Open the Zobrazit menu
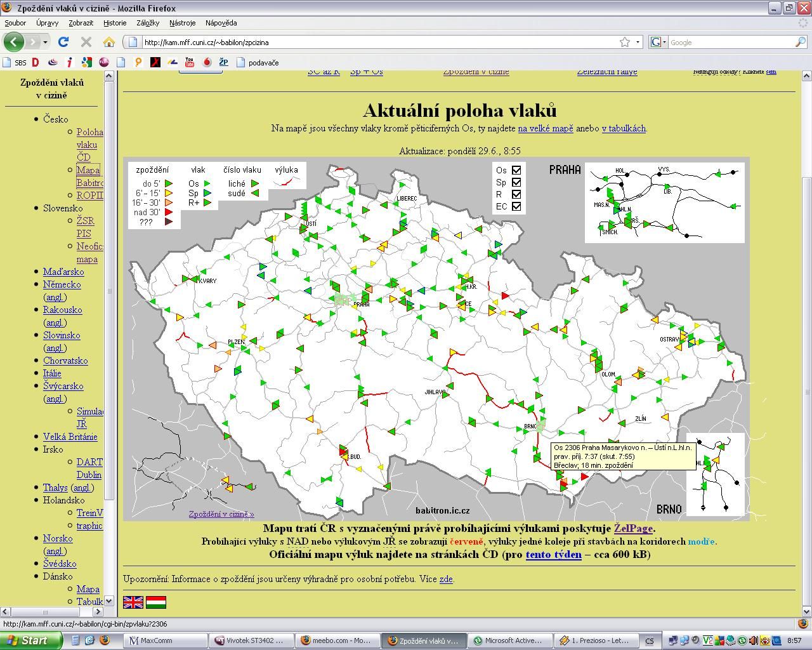 tap(81, 23)
